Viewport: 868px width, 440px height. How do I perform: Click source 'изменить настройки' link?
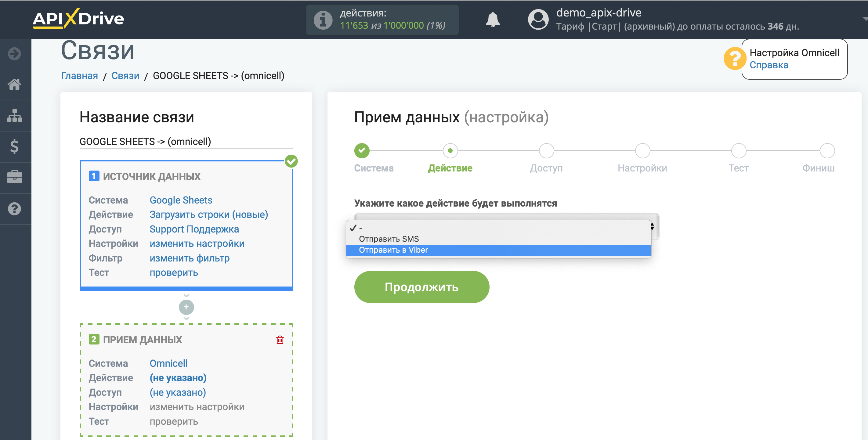pyautogui.click(x=197, y=243)
